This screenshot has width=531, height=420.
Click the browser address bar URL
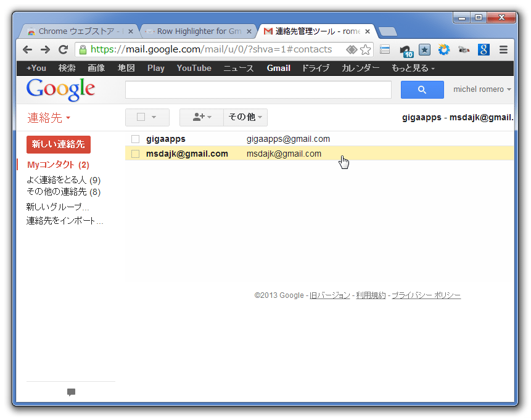(x=212, y=50)
